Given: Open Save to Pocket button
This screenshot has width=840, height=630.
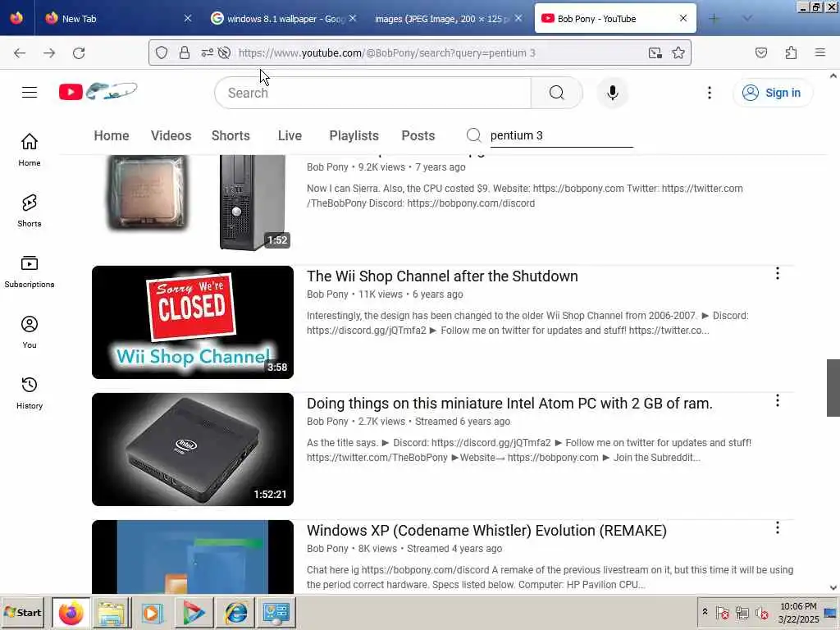Looking at the screenshot, I should (761, 52).
